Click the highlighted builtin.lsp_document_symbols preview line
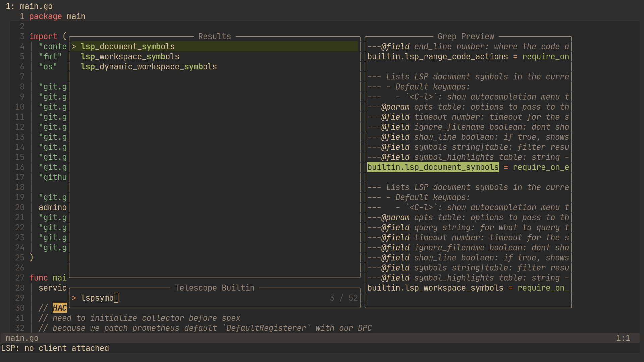The height and width of the screenshot is (362, 644). 433,167
